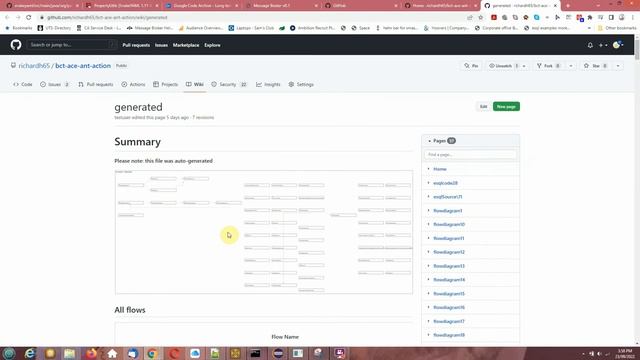Open the black terminal taskbar icon
This screenshot has height=360, width=640.
pyautogui.click(x=256, y=353)
